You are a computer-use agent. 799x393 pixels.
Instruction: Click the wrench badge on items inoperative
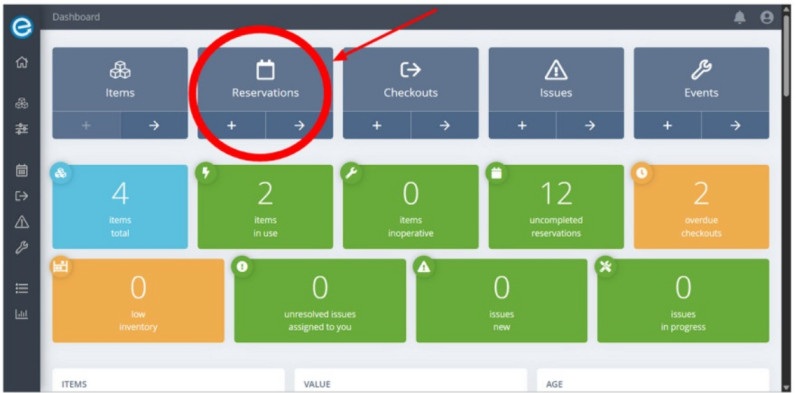click(x=351, y=173)
